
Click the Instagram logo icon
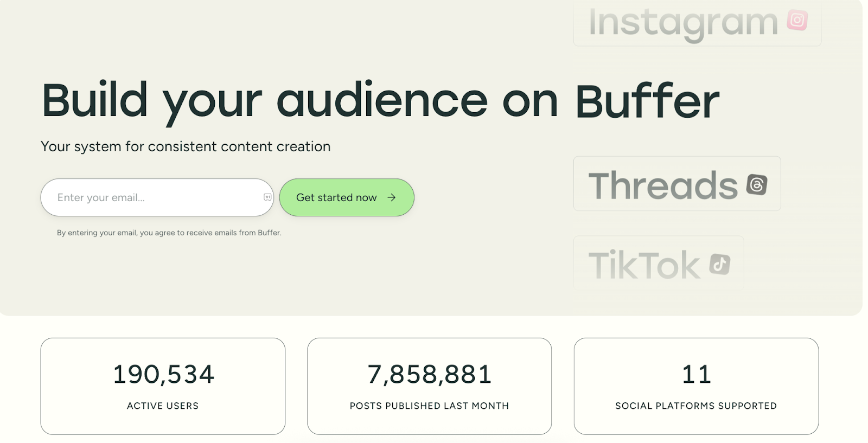pos(797,21)
